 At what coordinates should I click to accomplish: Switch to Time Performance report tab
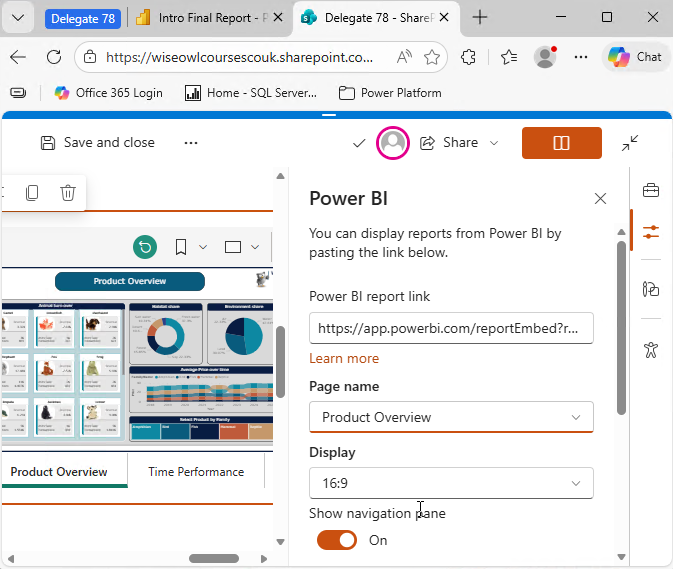point(196,472)
